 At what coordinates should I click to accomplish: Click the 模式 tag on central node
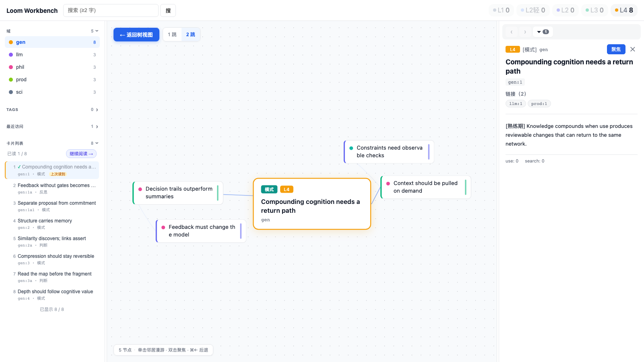269,189
